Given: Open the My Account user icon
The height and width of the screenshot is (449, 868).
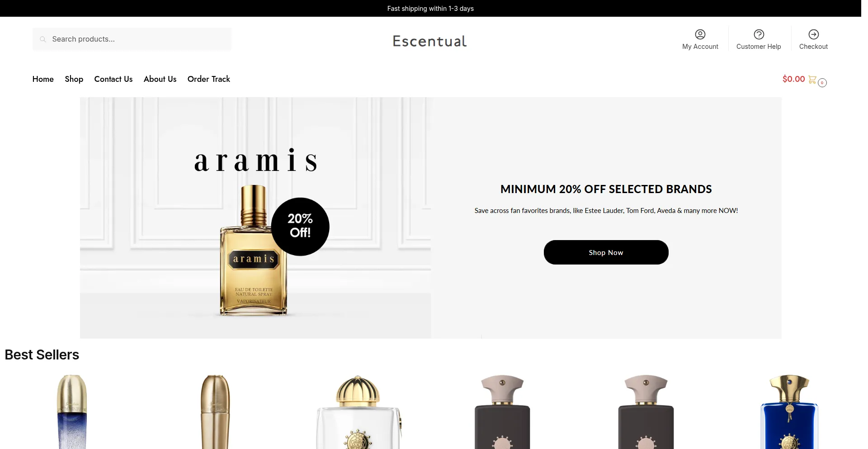Looking at the screenshot, I should coord(700,34).
